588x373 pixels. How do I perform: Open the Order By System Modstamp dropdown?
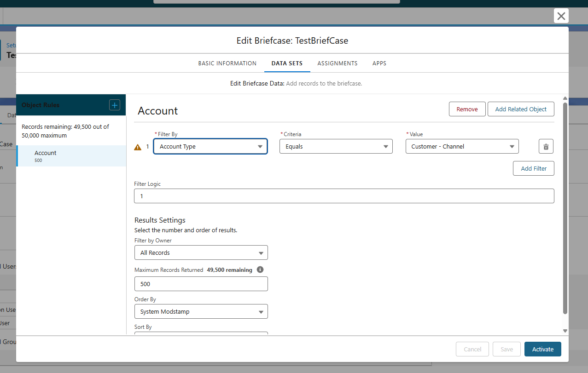[201, 312]
